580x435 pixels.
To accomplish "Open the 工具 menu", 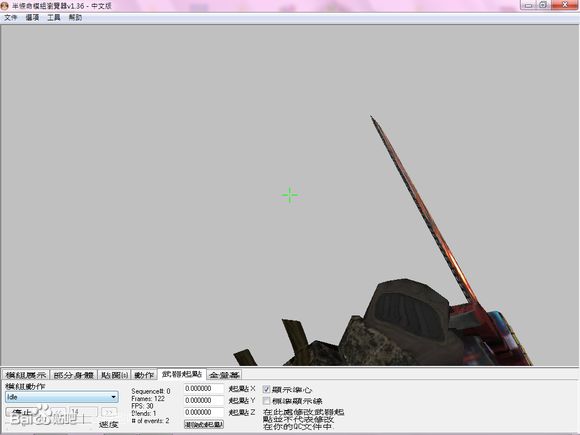I will tap(54, 17).
